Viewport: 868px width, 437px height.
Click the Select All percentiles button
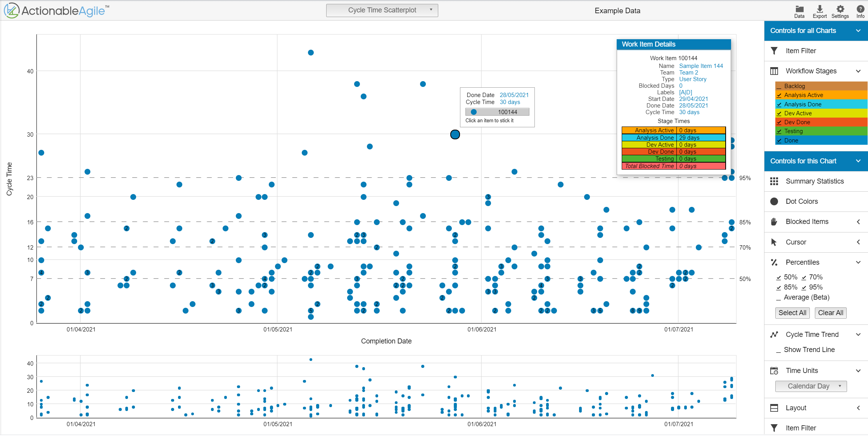pos(792,313)
